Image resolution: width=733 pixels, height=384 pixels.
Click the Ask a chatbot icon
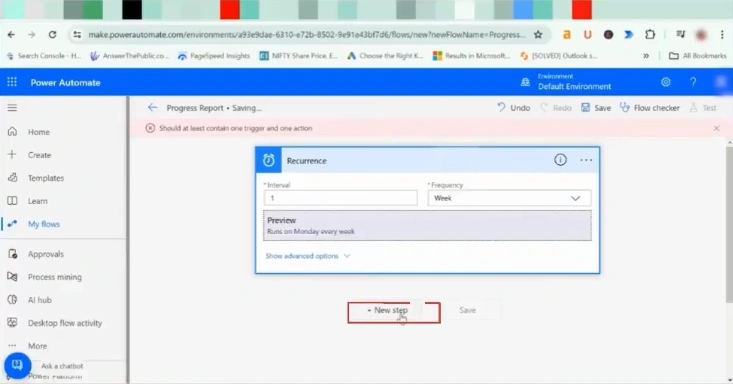tap(17, 365)
